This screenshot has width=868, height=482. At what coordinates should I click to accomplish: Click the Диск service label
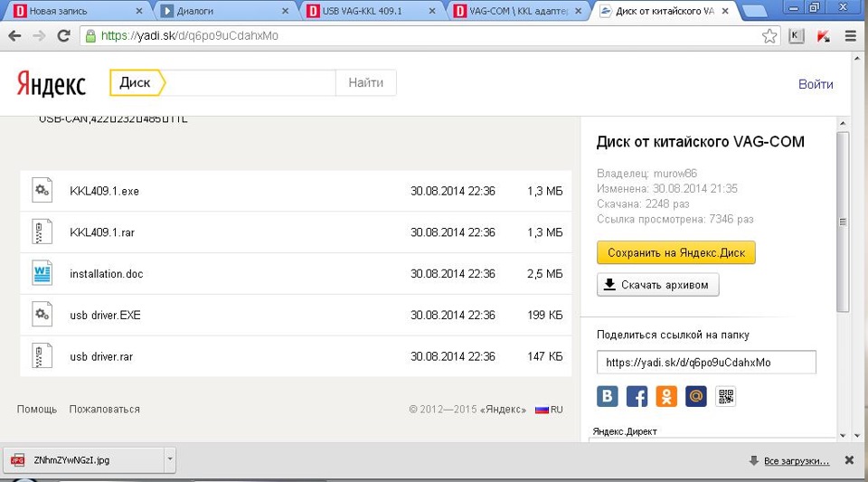[x=137, y=82]
